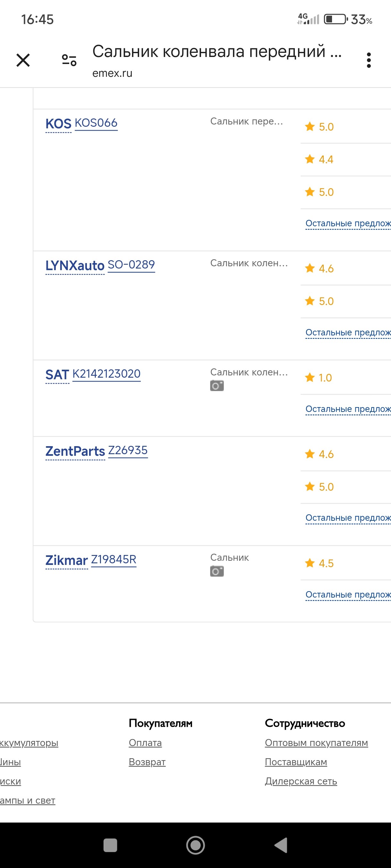Tap Android back navigation button
Viewport: 391px width, 868px height.
(x=281, y=845)
